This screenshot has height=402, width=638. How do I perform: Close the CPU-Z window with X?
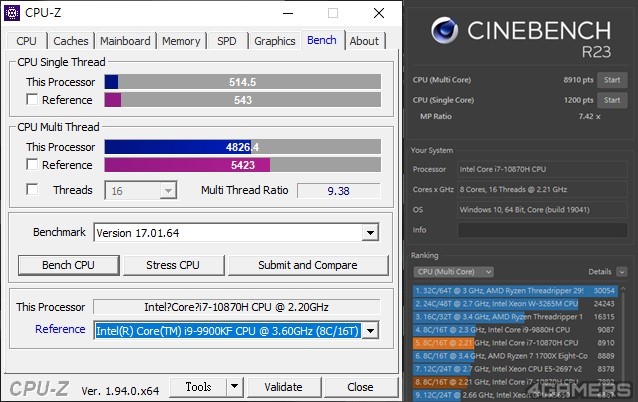379,13
